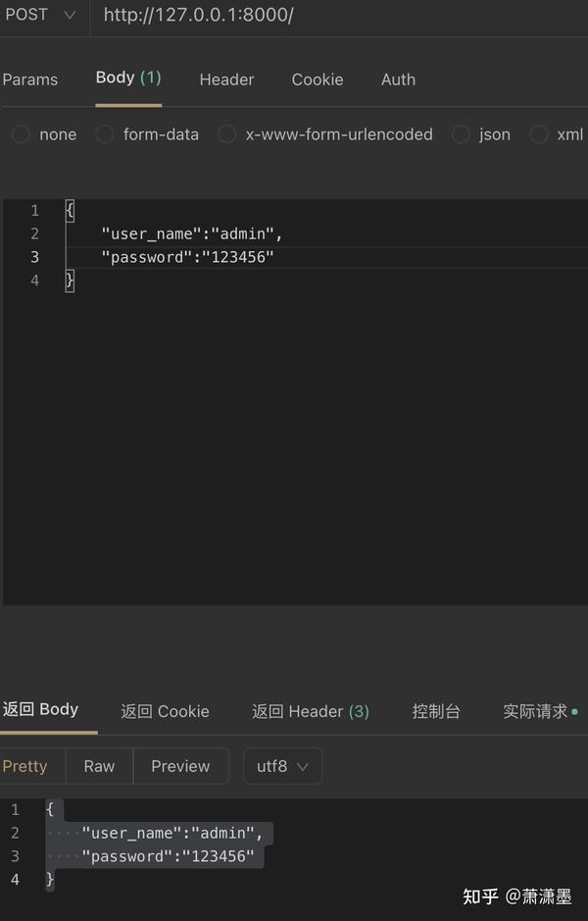
Task: Select the none body type radio button
Action: coord(21,134)
